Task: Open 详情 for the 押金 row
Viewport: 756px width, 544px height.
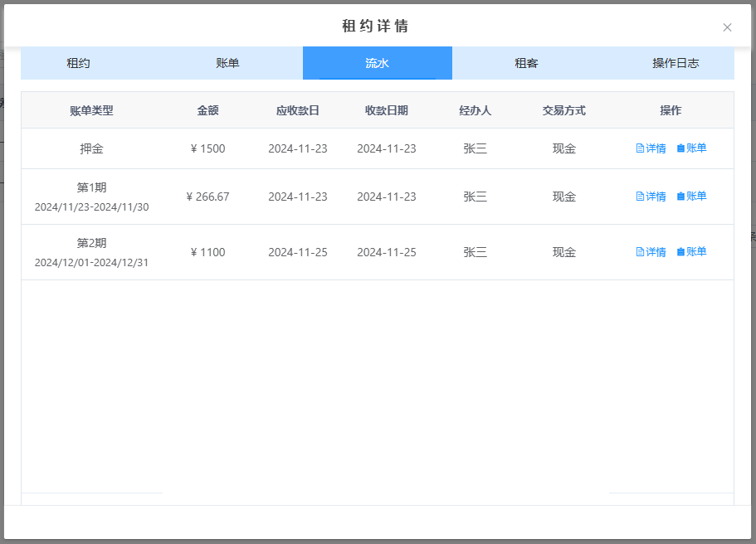Action: click(x=651, y=148)
